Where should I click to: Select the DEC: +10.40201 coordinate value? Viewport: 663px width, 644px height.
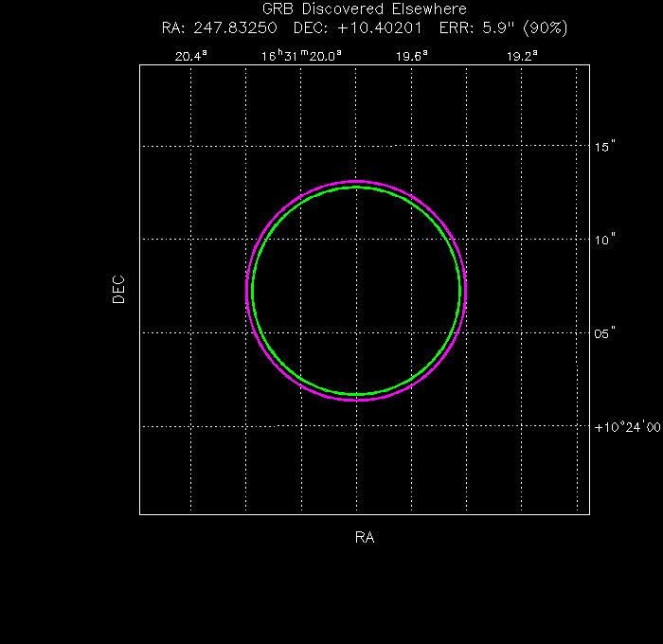(358, 27)
